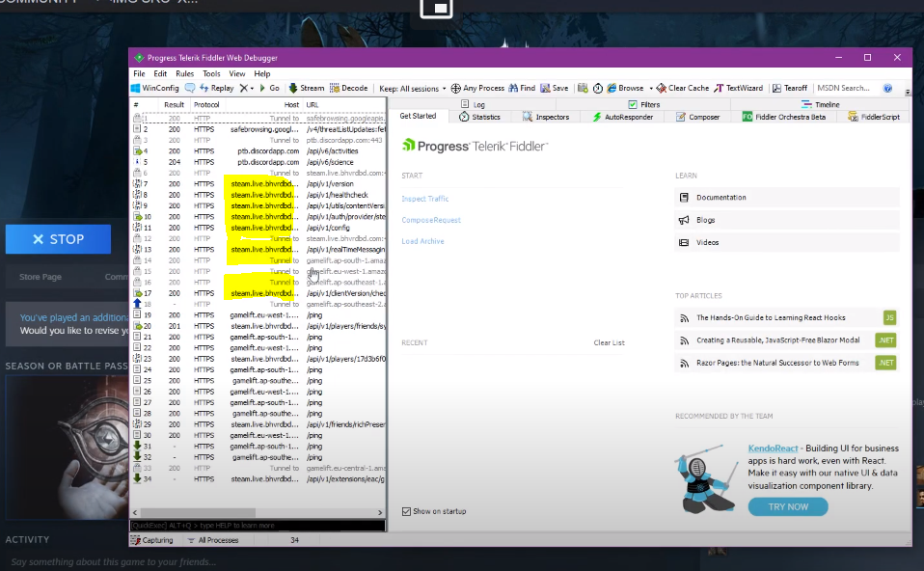Select session row 4 /api/v6/activities
The height and width of the screenshot is (571, 924).
coord(258,150)
